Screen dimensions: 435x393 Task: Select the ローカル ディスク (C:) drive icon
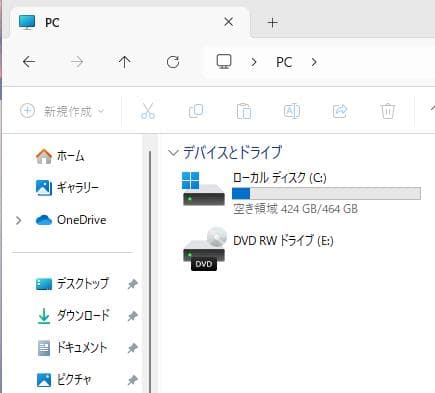203,189
